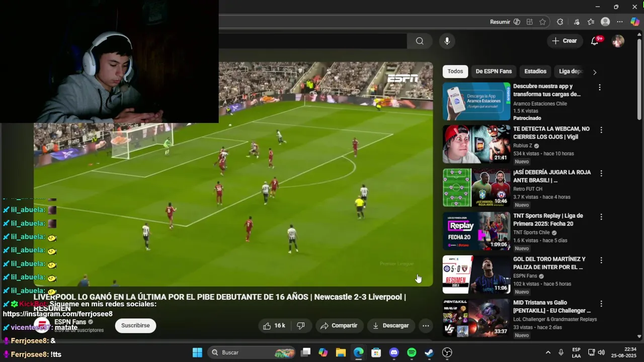Open Microsoft Edge from taskbar
This screenshot has width=644, height=362.
(x=358, y=352)
